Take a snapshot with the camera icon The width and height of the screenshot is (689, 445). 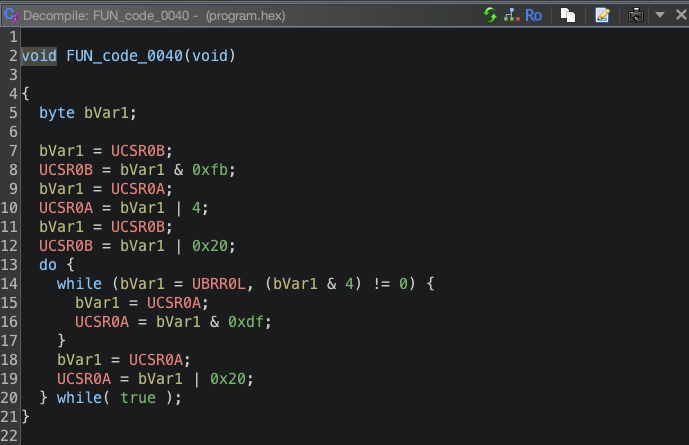pyautogui.click(x=636, y=15)
